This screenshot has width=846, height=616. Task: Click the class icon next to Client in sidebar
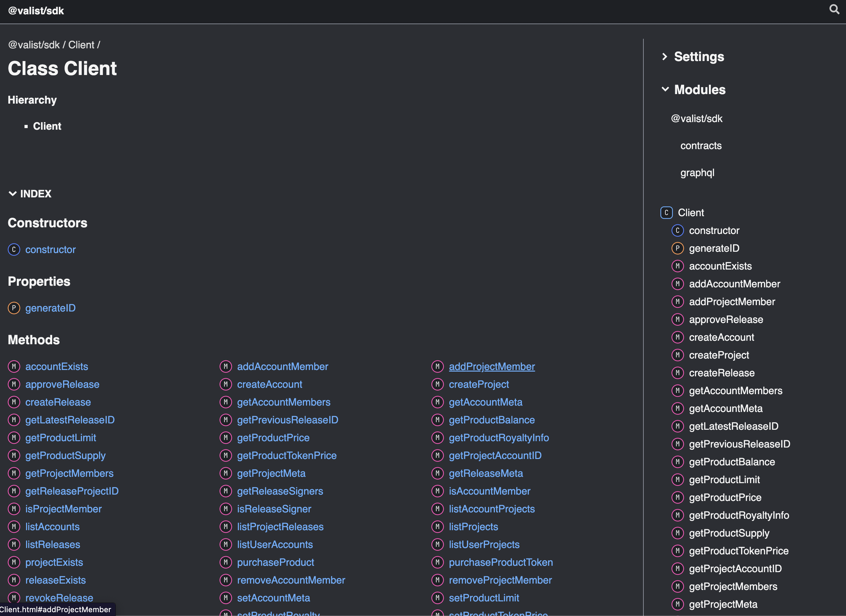point(666,213)
